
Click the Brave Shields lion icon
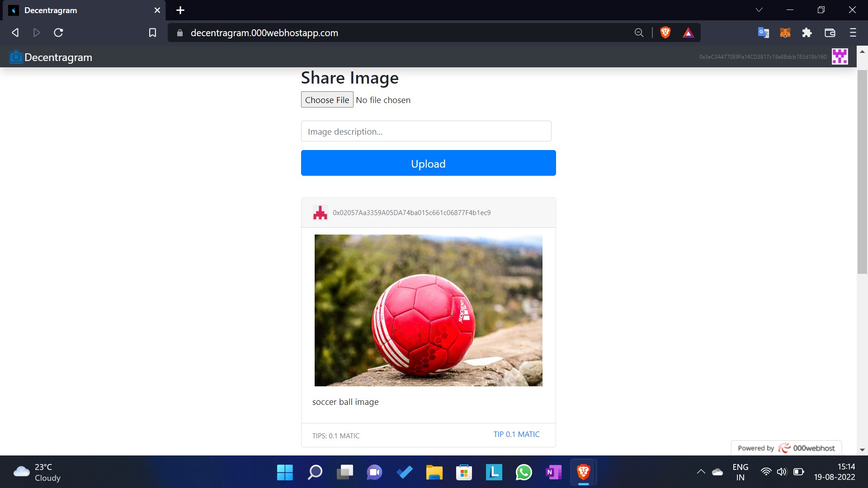[665, 33]
